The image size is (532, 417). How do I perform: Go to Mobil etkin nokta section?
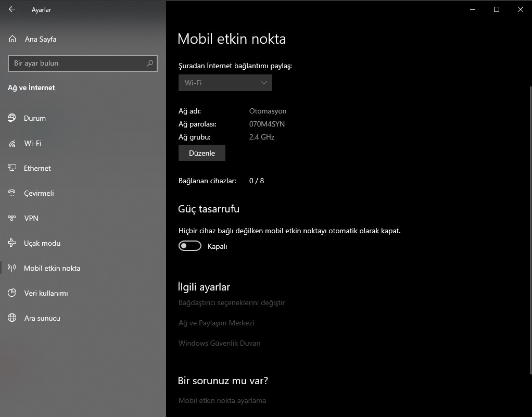point(52,268)
